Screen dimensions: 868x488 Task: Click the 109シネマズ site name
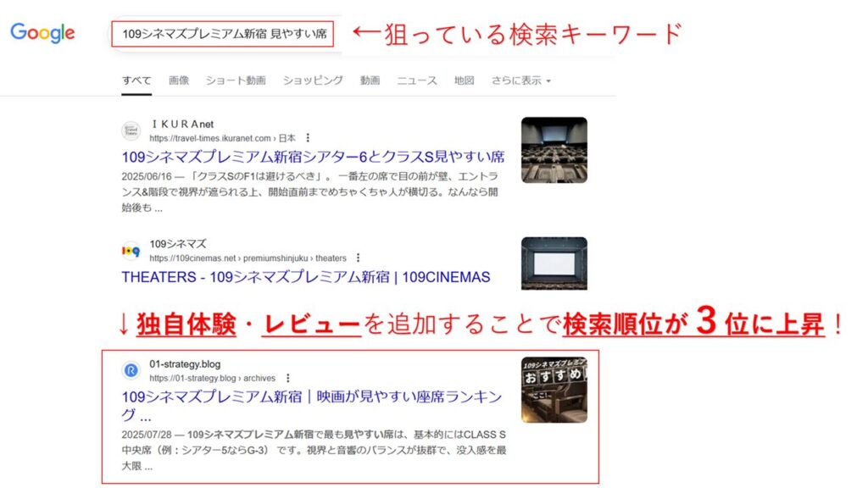pyautogui.click(x=178, y=244)
